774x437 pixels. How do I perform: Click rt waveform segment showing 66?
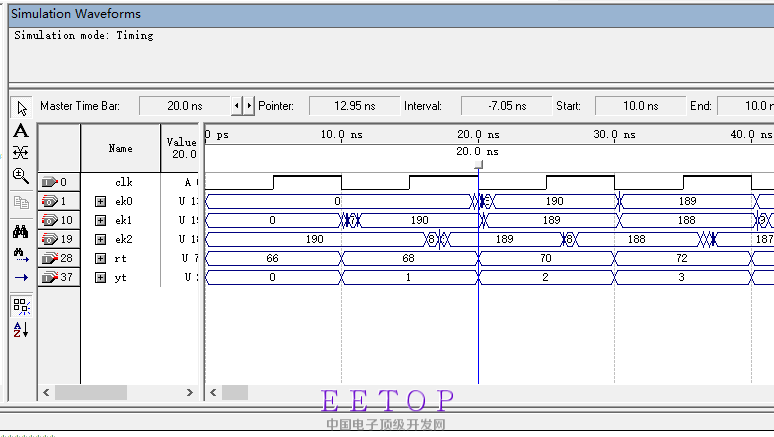(272, 258)
